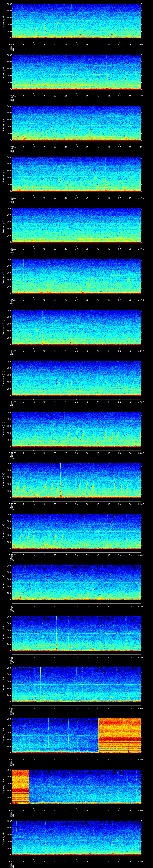
Task: Select the spectrogram panel starting at 7:29:00
Action: click(77, 21)
